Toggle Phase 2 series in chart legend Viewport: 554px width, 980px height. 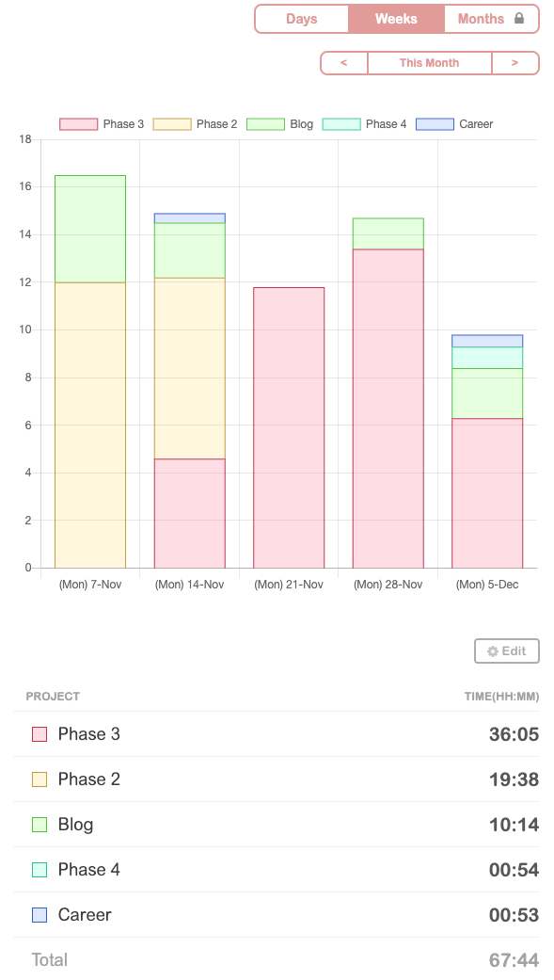click(x=196, y=123)
